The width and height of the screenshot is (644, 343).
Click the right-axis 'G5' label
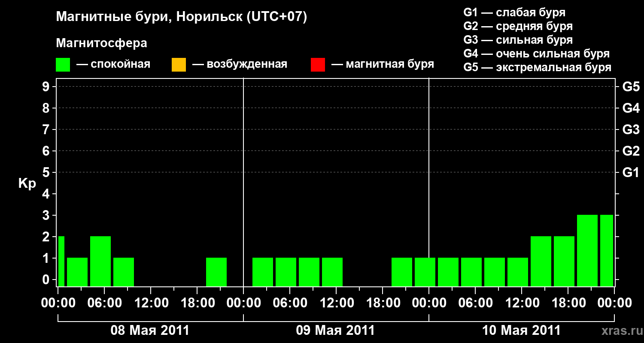631,87
